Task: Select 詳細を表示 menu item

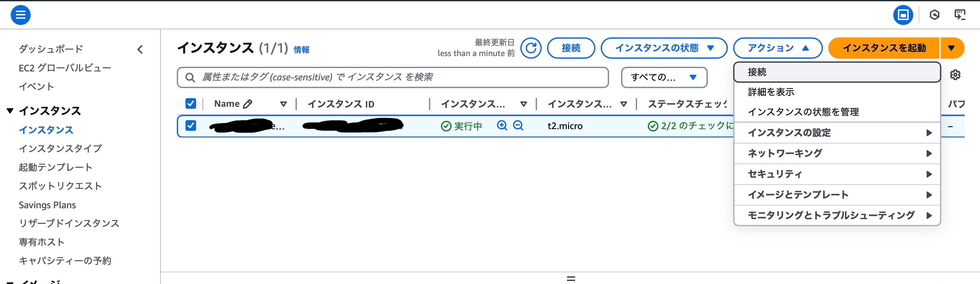Action: [837, 92]
